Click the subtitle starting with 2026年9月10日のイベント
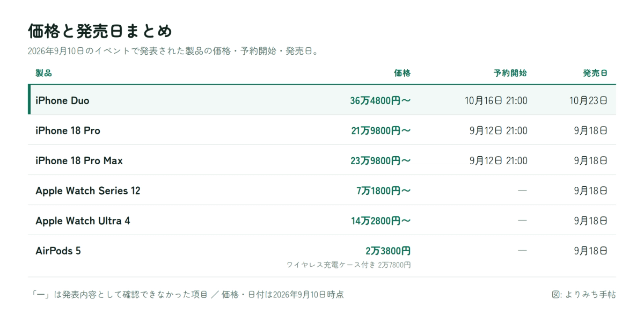 pos(173,52)
